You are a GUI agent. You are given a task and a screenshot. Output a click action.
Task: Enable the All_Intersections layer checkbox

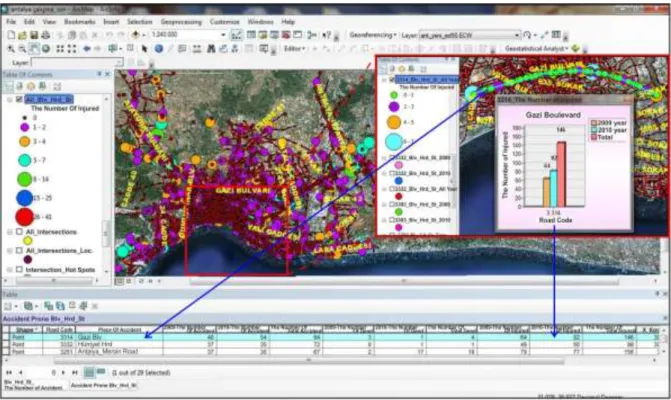[x=19, y=231]
